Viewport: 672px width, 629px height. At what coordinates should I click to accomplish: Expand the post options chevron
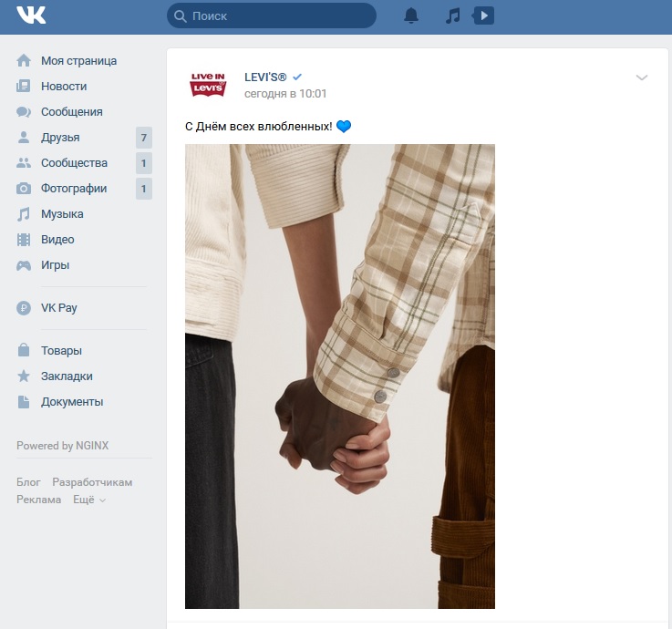click(642, 77)
